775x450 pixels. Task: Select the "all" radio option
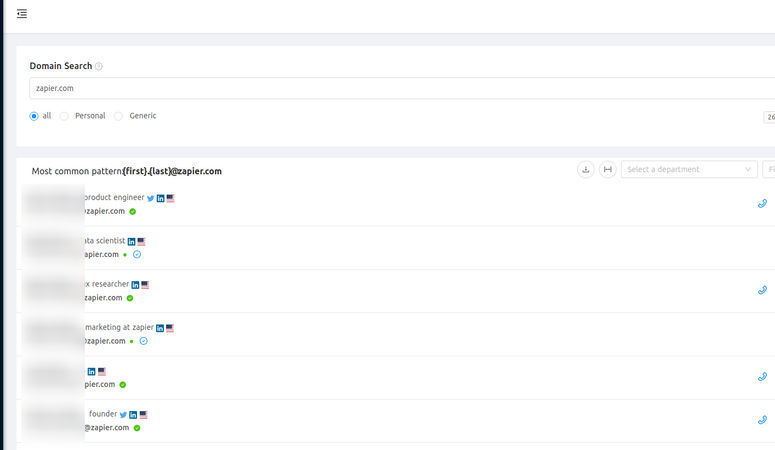tap(34, 116)
